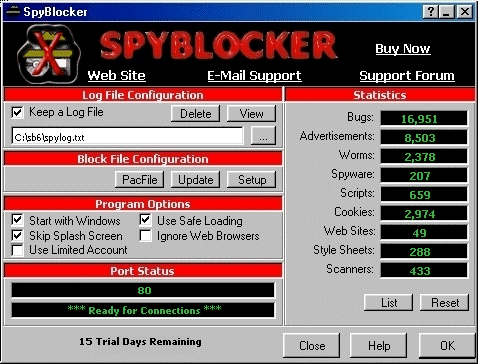Enable Use Limited Account checkbox

17,250
